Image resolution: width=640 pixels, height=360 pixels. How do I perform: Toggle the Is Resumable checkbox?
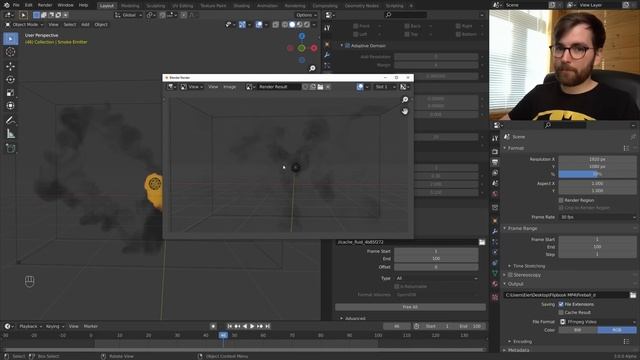click(x=396, y=287)
